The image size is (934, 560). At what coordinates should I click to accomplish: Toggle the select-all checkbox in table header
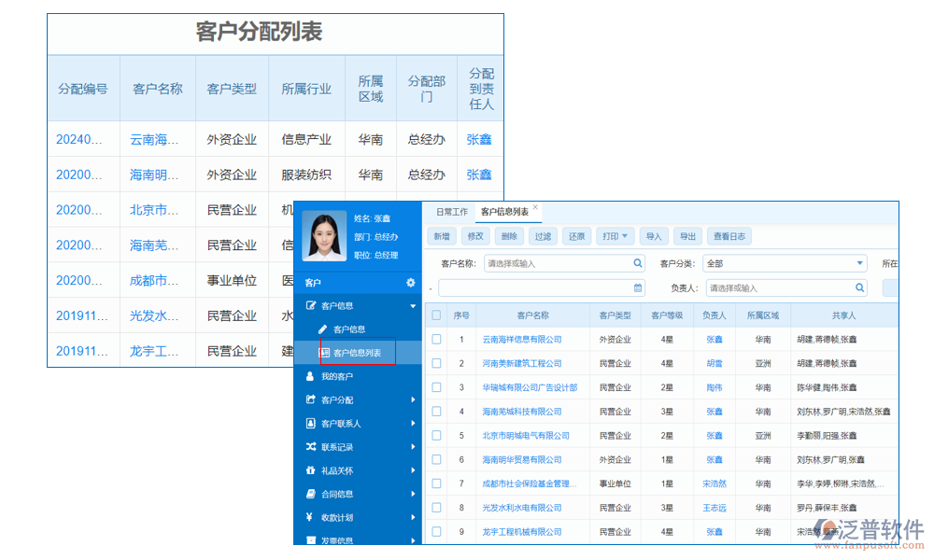click(434, 315)
